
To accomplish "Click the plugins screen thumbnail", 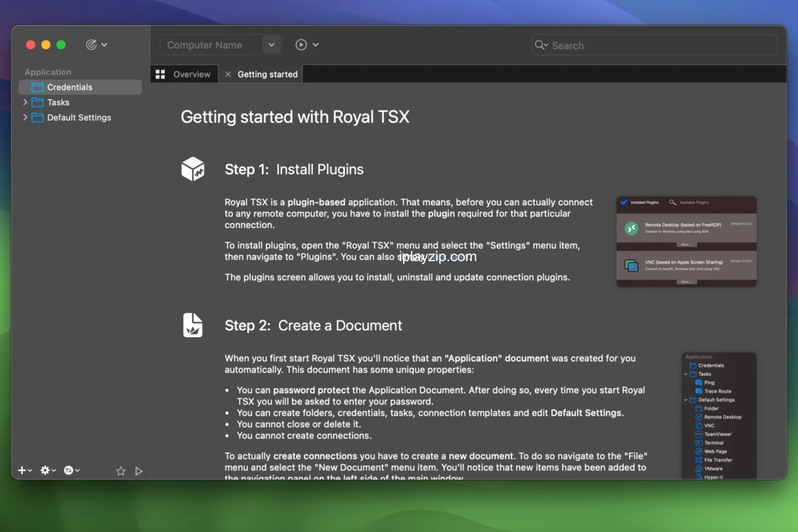I will pos(686,242).
